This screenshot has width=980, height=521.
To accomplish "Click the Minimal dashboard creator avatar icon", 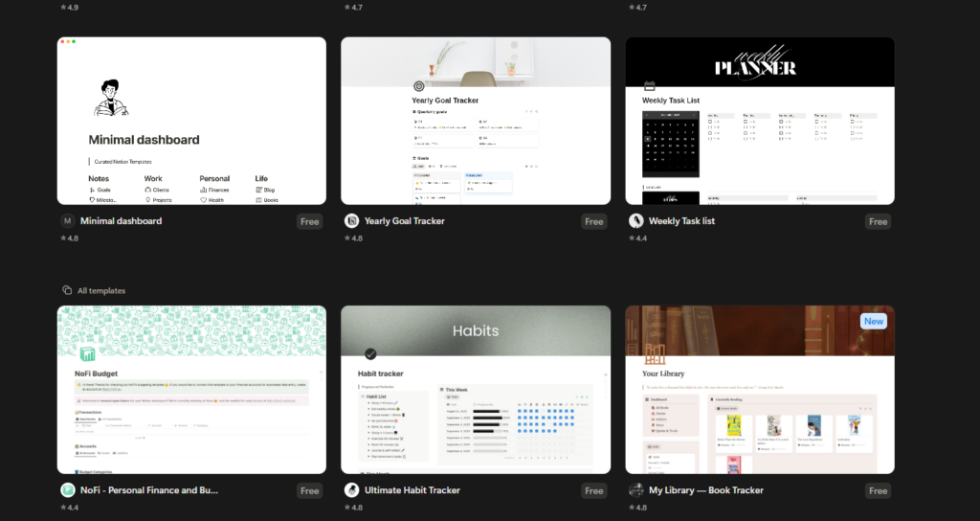I will (x=67, y=221).
